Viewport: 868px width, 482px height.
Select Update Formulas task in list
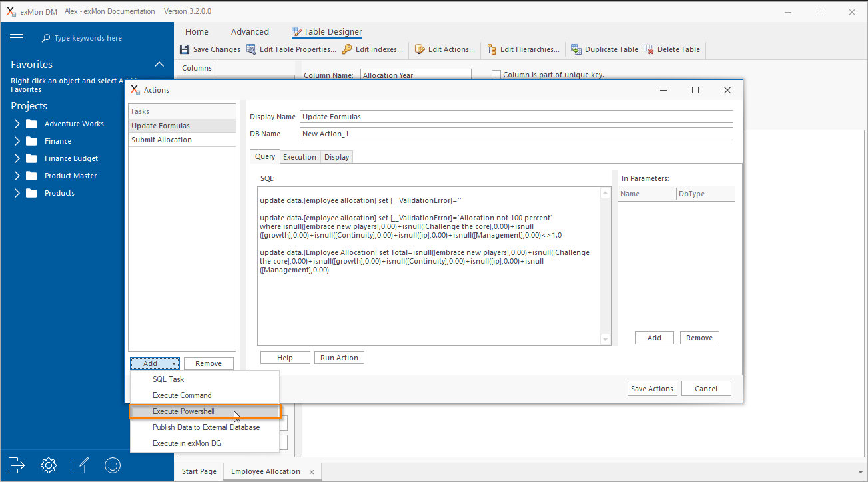(x=182, y=126)
